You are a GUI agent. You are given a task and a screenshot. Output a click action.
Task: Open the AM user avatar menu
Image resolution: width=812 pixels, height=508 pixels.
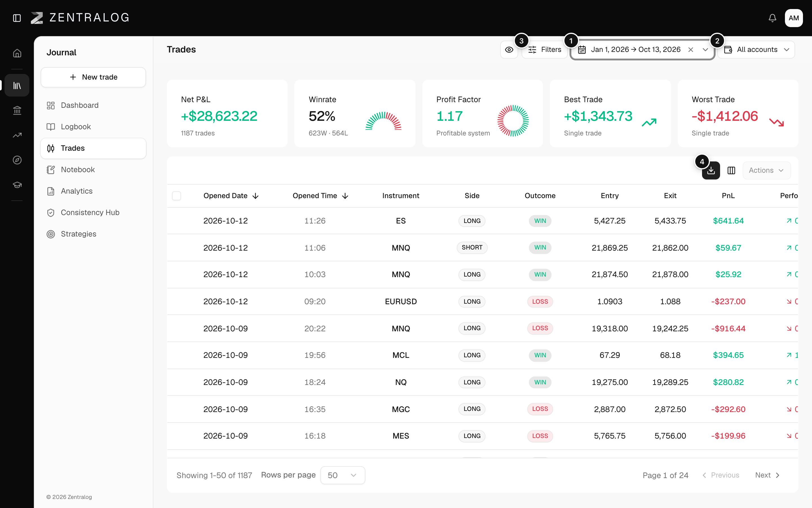point(794,18)
